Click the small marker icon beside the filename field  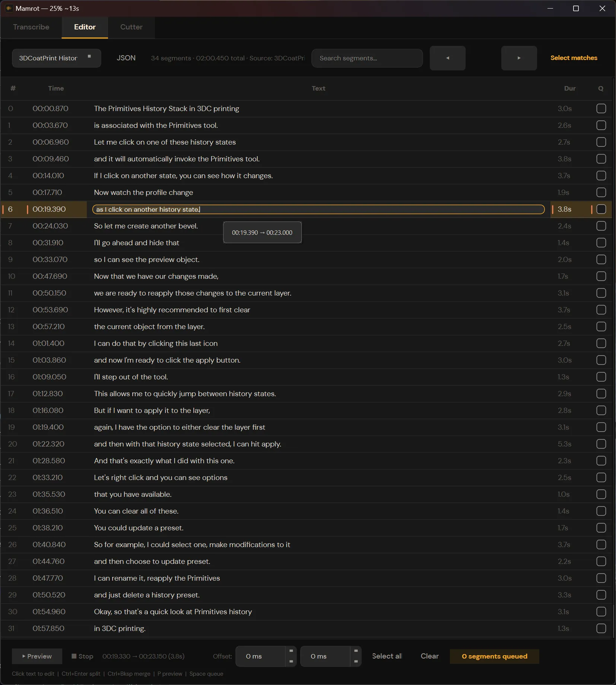point(89,56)
